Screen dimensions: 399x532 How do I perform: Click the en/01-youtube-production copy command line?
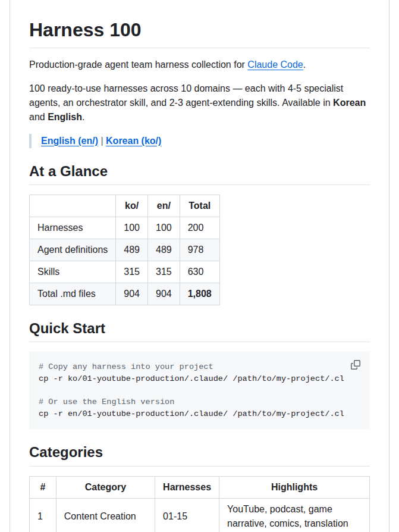click(191, 414)
